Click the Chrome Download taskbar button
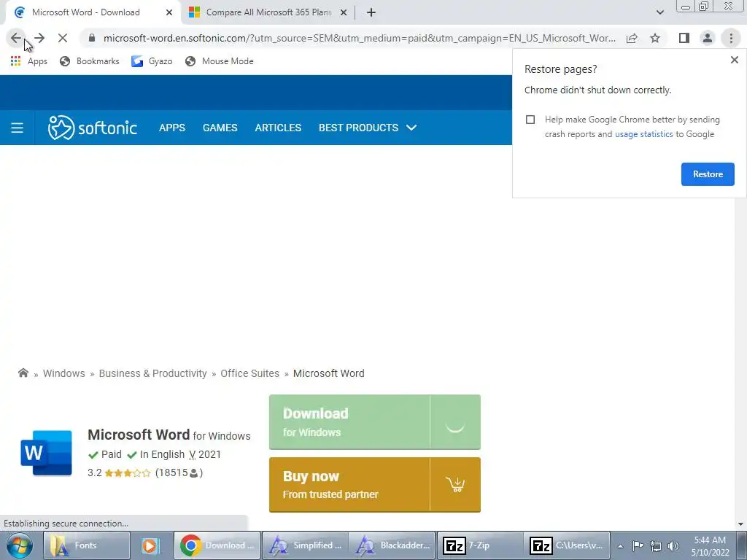Image resolution: width=747 pixels, height=560 pixels. tap(217, 545)
